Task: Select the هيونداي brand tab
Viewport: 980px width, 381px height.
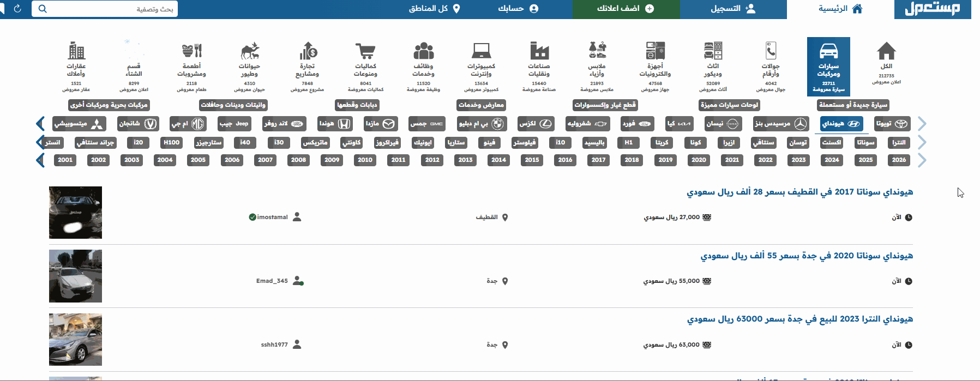Action: point(841,124)
